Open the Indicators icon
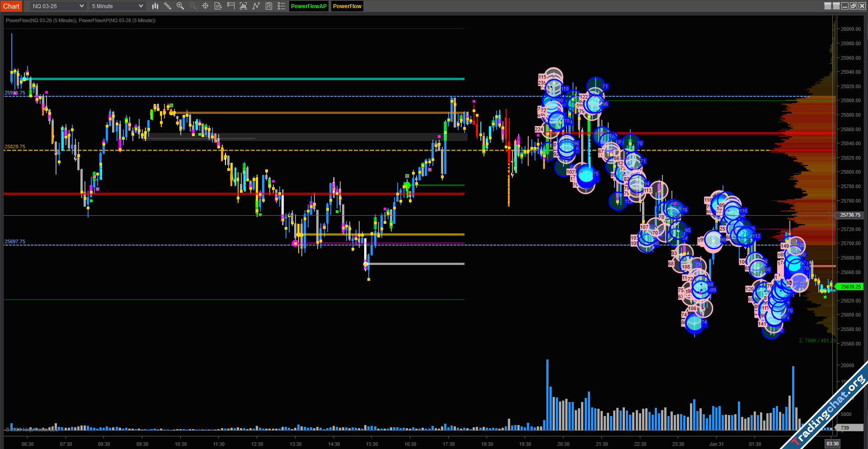This screenshot has width=868, height=449. pos(256,6)
